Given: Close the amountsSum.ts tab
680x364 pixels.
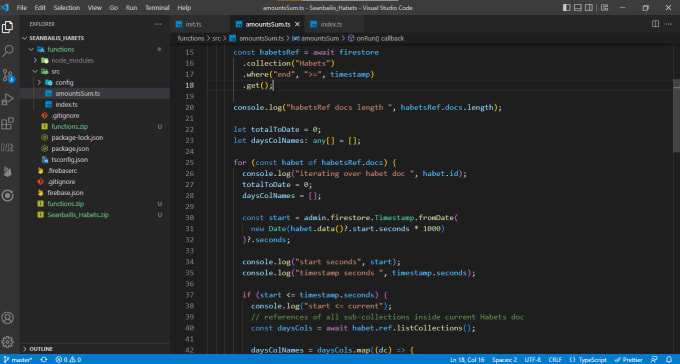Looking at the screenshot, I should [x=297, y=24].
